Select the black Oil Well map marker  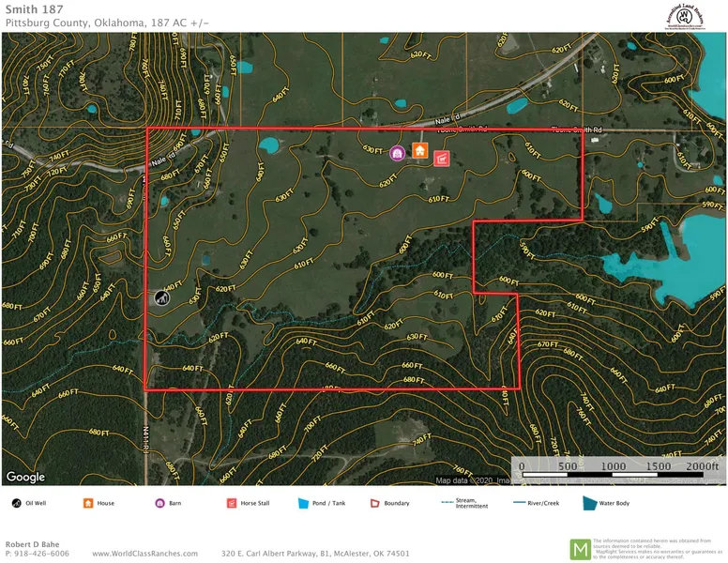coord(162,297)
